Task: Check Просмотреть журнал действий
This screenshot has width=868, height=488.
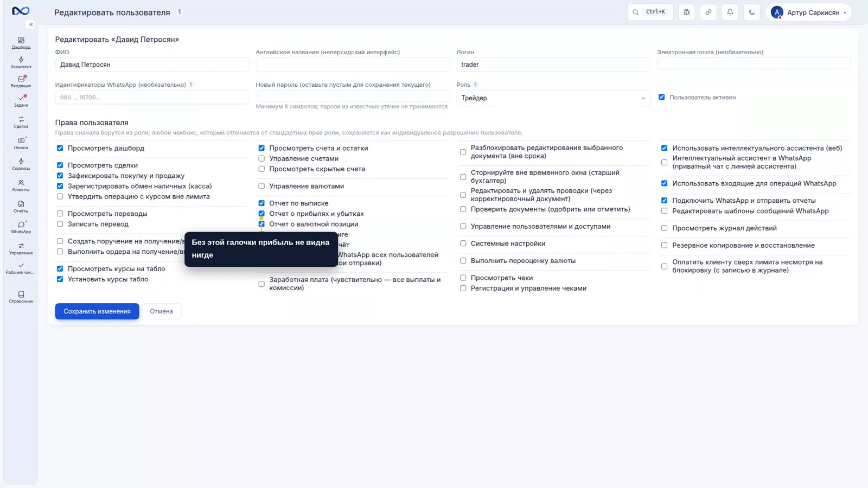Action: [664, 228]
